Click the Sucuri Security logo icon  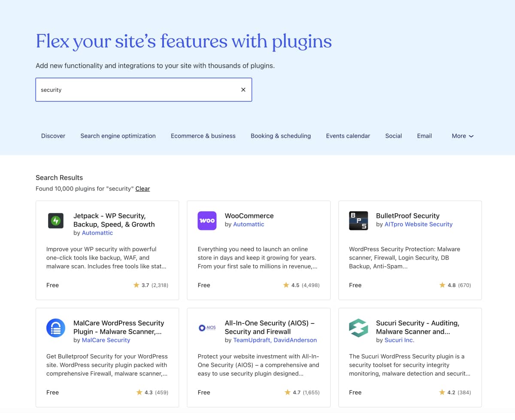[x=358, y=328]
